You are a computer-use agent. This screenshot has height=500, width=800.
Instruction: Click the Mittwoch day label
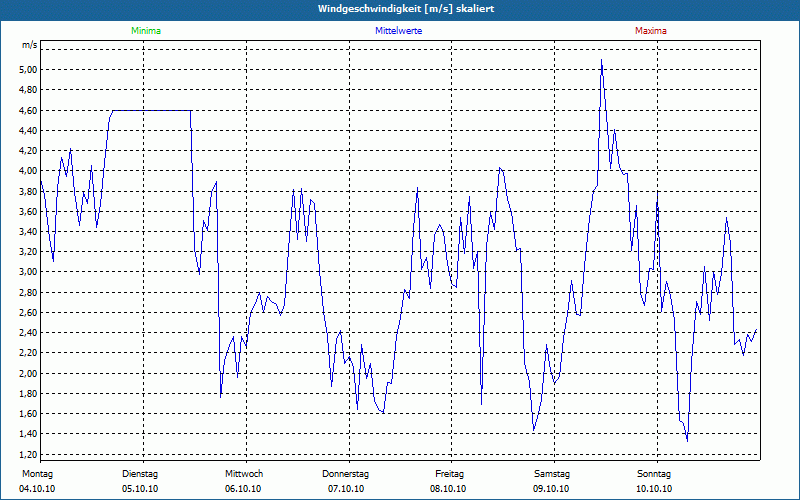click(244, 474)
